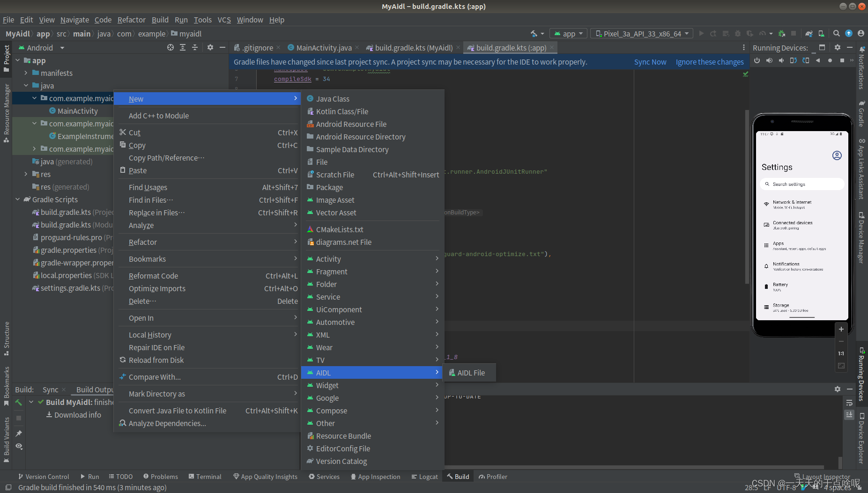Select the locate file crosshair icon in Project panel

click(171, 47)
